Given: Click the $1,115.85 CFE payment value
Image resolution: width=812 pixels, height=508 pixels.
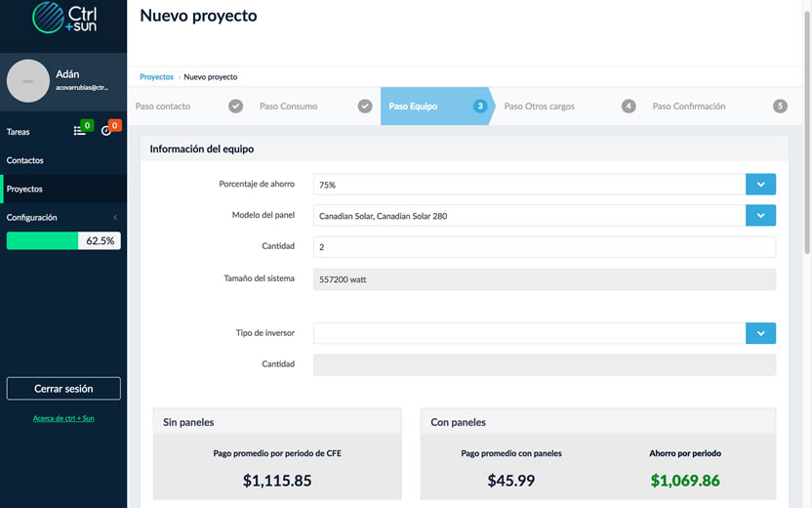Looking at the screenshot, I should tap(277, 481).
